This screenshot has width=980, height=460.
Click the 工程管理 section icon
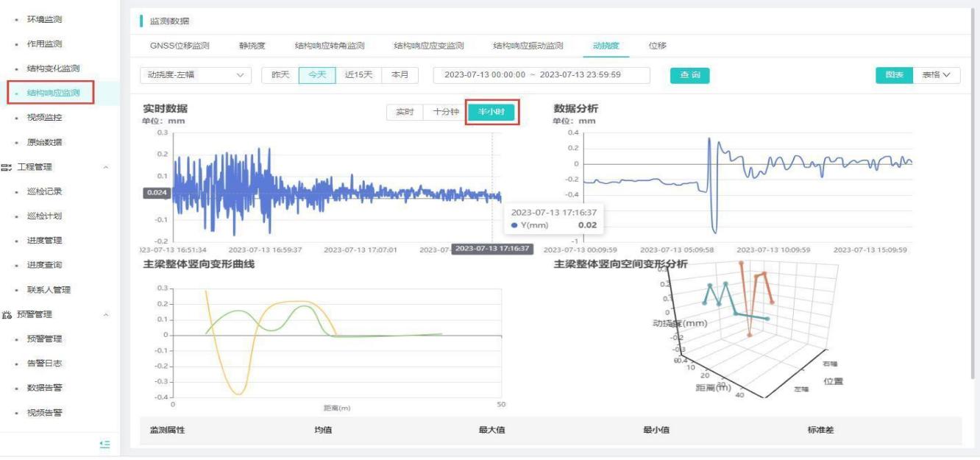click(7, 167)
